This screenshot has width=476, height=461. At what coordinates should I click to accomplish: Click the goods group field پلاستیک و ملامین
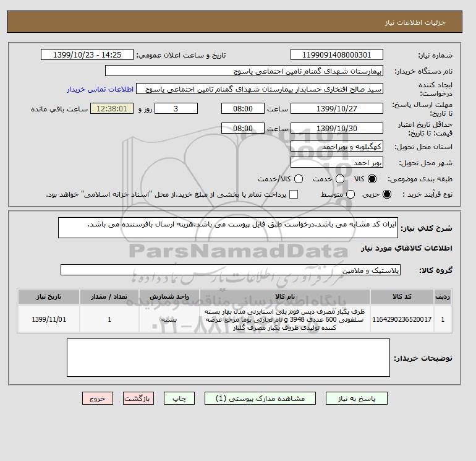pyautogui.click(x=231, y=270)
